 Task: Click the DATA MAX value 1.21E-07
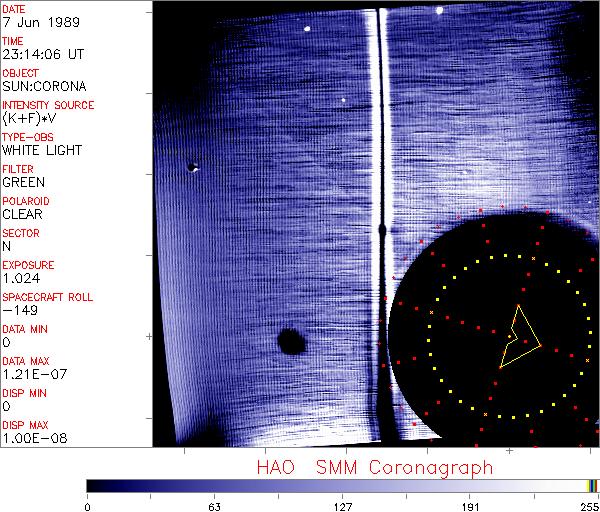tap(29, 374)
